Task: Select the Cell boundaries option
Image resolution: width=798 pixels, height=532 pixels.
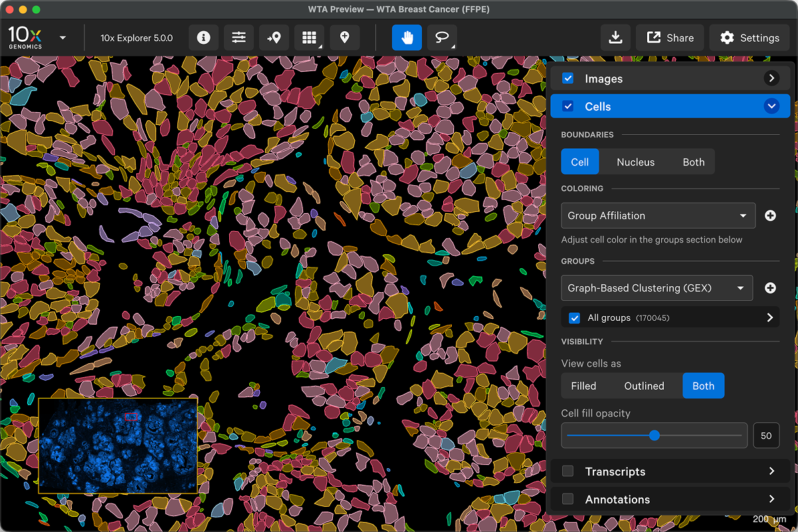Action: tap(580, 162)
